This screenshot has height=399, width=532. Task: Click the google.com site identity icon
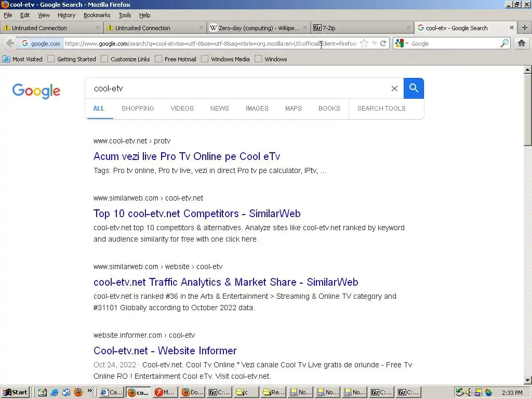pyautogui.click(x=41, y=44)
